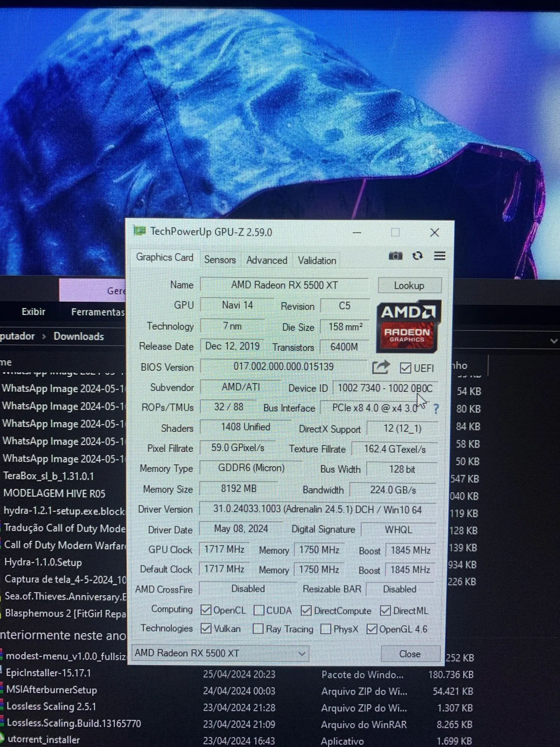Open the AMD Radeon RX 5500 XT dropdown
This screenshot has height=747, width=560.
pyautogui.click(x=220, y=653)
